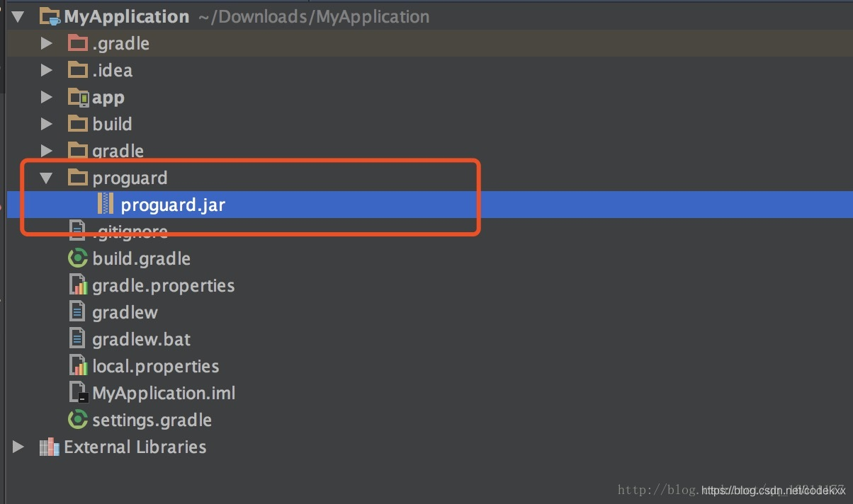Select the build.gradle file name
The height and width of the screenshot is (504, 853).
point(141,259)
